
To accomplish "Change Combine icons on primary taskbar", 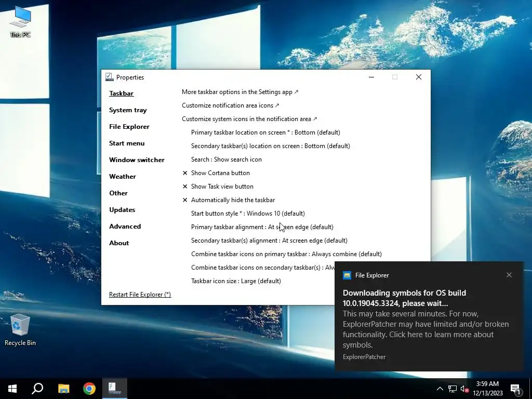I will pos(286,254).
